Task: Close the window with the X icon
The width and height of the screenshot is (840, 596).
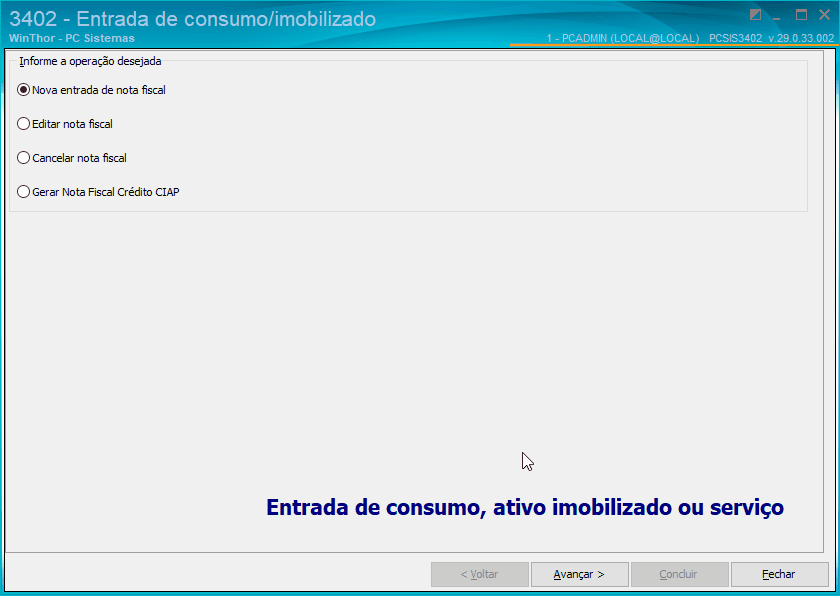Action: [x=824, y=15]
